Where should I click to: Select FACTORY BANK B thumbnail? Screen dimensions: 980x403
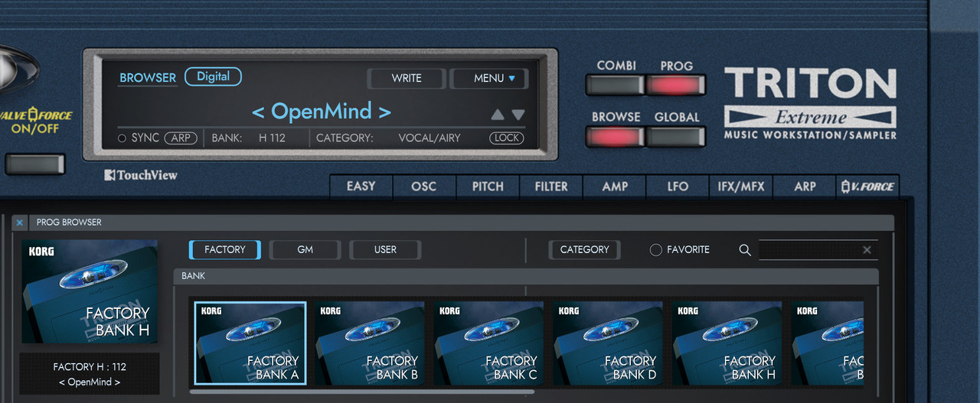370,343
